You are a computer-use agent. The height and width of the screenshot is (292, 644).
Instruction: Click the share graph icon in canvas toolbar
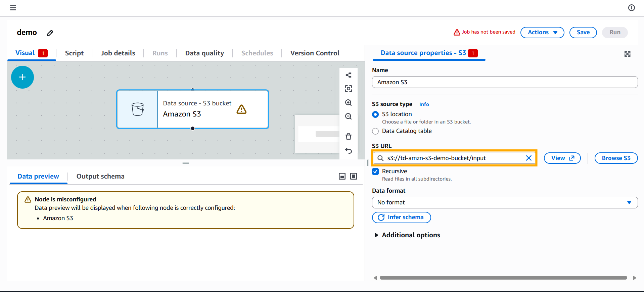click(x=349, y=75)
